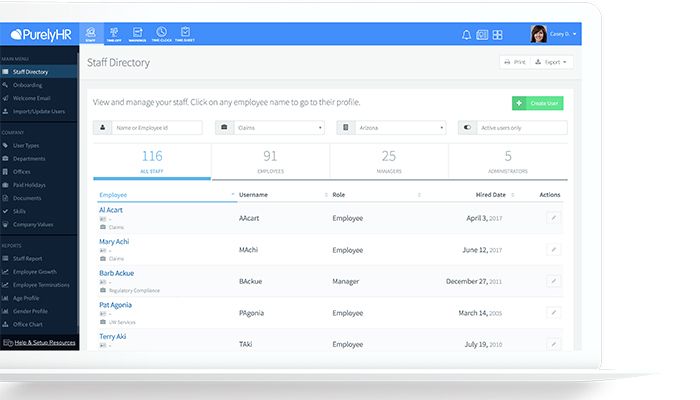The width and height of the screenshot is (700, 400).
Task: Edit Barb Ackue with the pencil icon
Action: click(x=554, y=281)
